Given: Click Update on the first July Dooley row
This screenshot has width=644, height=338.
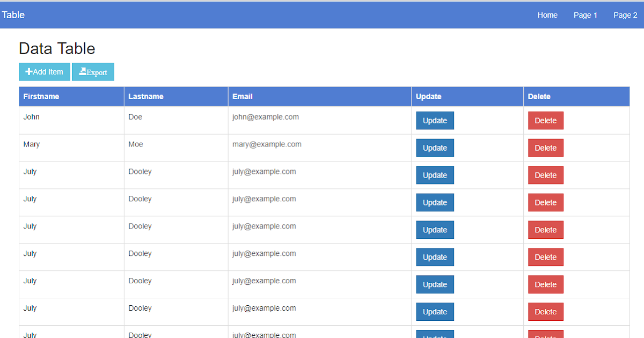Looking at the screenshot, I should click(x=435, y=175).
